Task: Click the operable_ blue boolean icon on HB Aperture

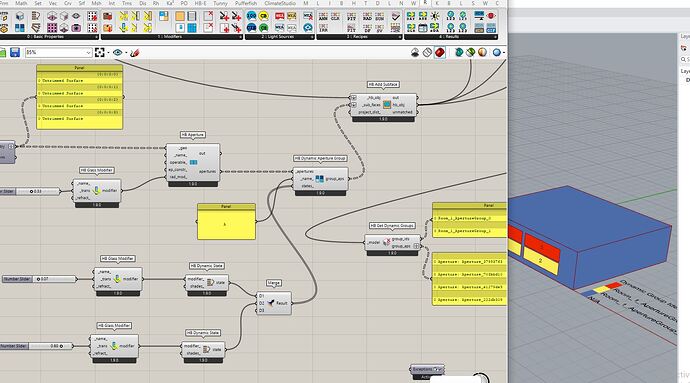Action: click(193, 162)
